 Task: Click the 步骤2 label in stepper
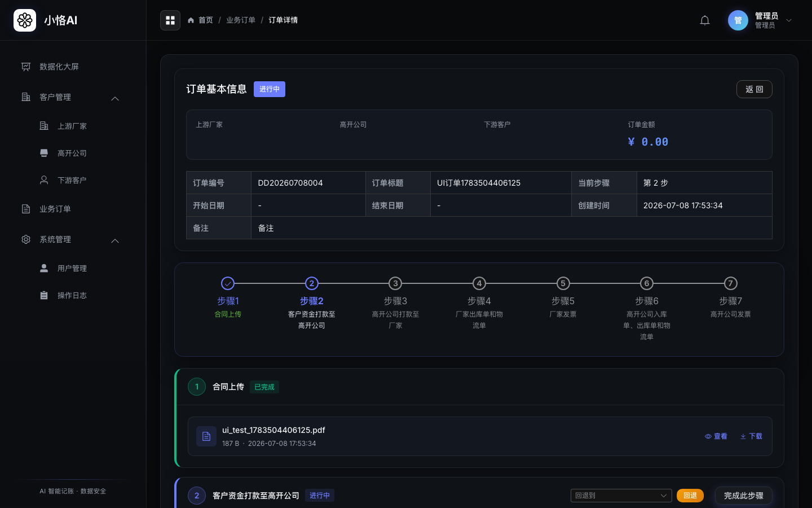click(x=312, y=301)
